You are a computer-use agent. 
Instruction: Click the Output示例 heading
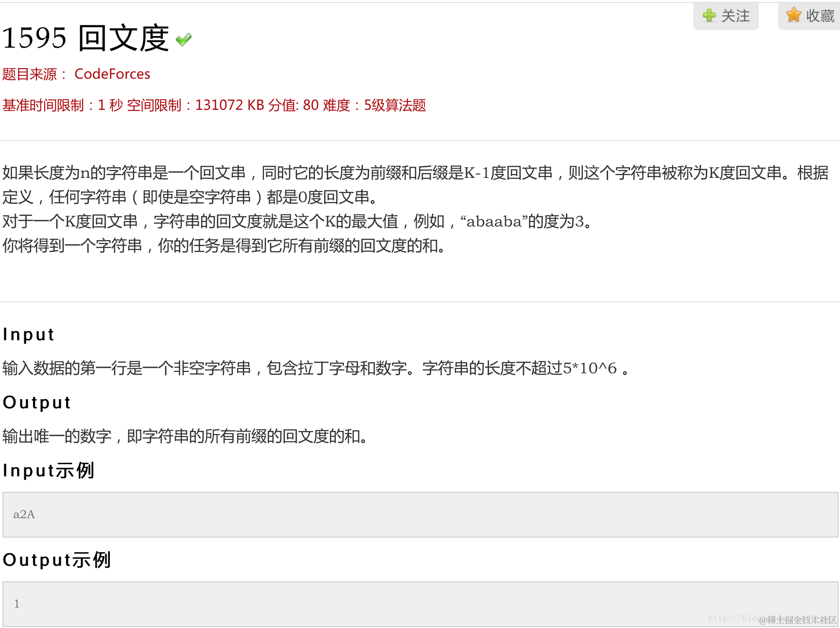pyautogui.click(x=57, y=560)
